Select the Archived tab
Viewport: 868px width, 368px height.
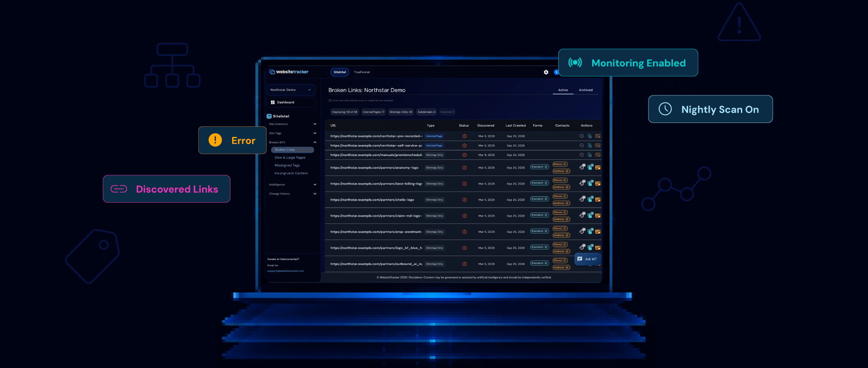[x=586, y=90]
